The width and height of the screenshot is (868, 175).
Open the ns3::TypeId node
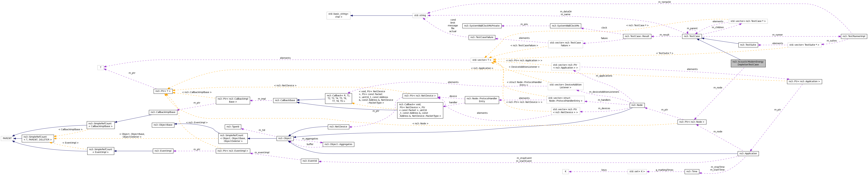(233, 127)
